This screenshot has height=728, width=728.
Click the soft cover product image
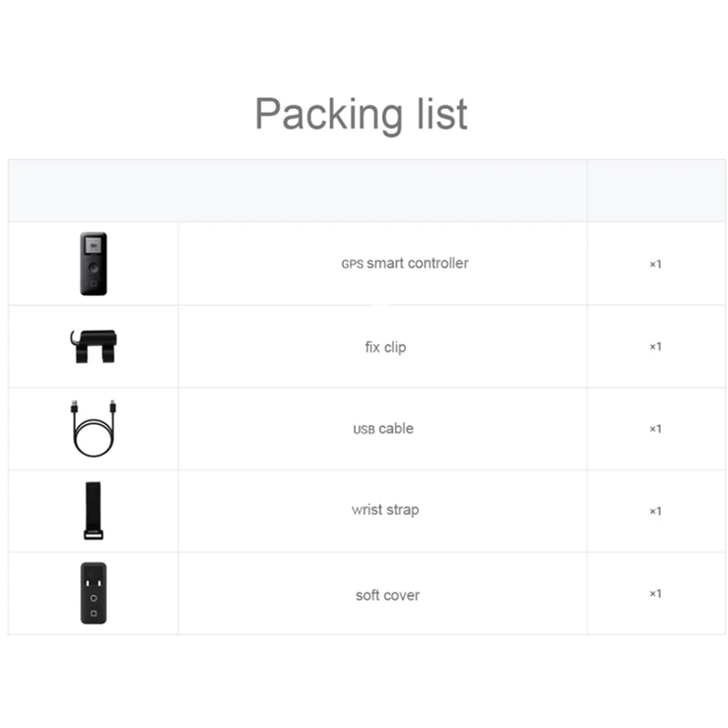point(93,593)
